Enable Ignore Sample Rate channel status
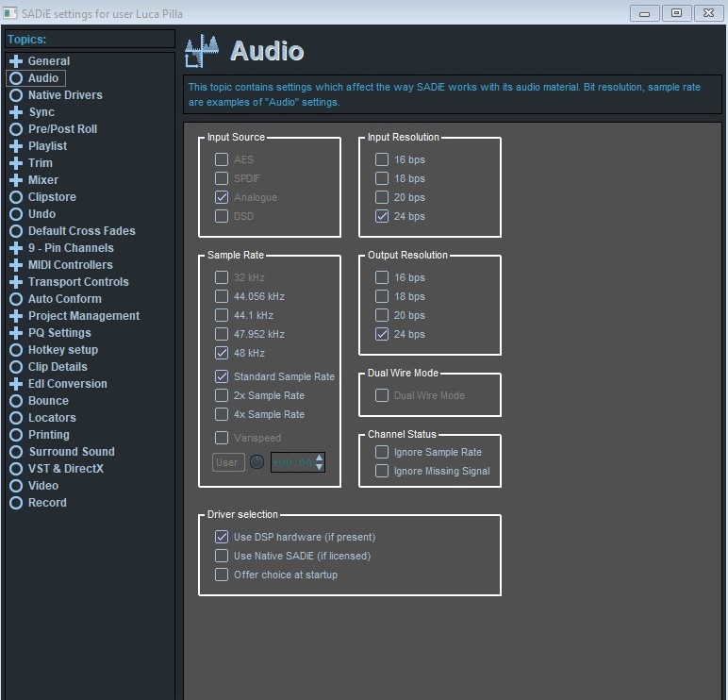 click(382, 452)
